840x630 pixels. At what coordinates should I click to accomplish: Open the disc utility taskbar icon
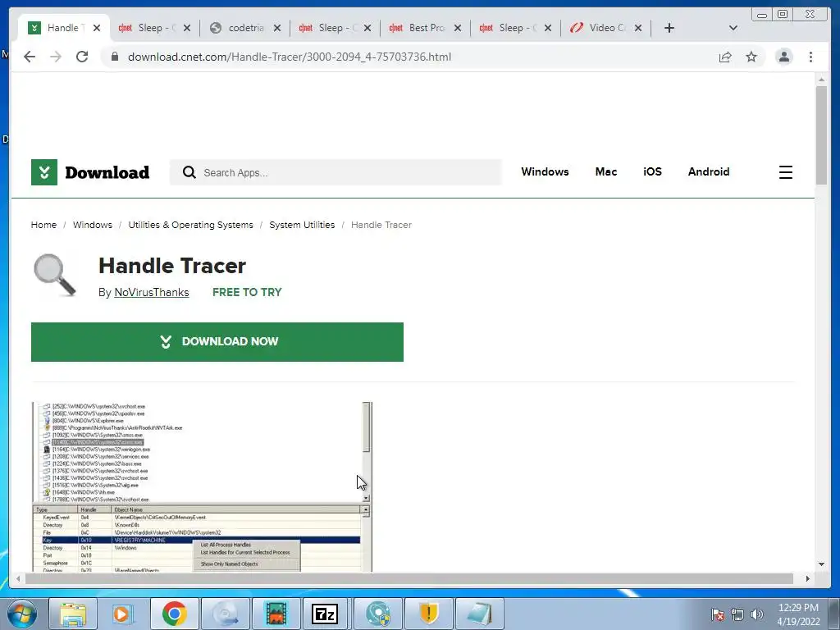click(x=225, y=614)
